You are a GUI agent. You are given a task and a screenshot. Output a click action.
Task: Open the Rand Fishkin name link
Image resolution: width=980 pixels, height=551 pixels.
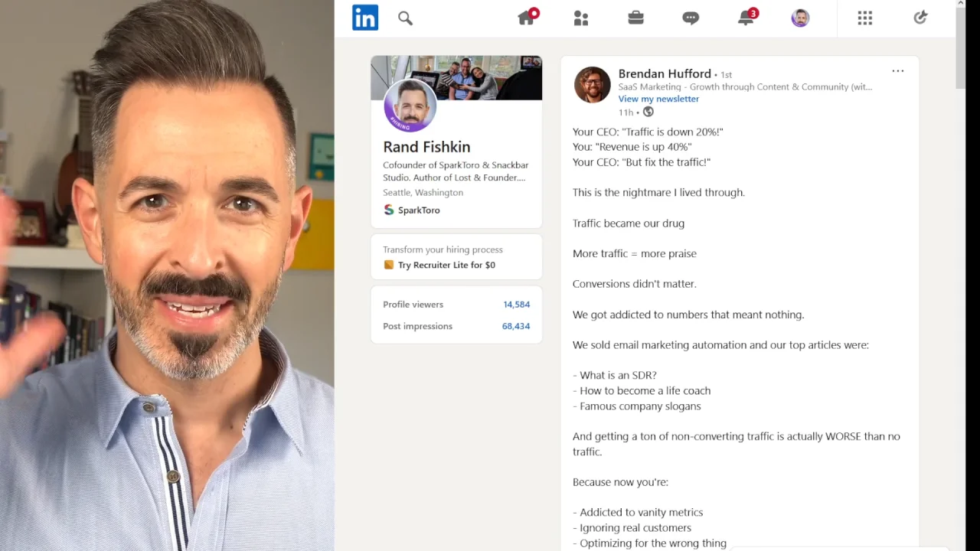pos(426,147)
